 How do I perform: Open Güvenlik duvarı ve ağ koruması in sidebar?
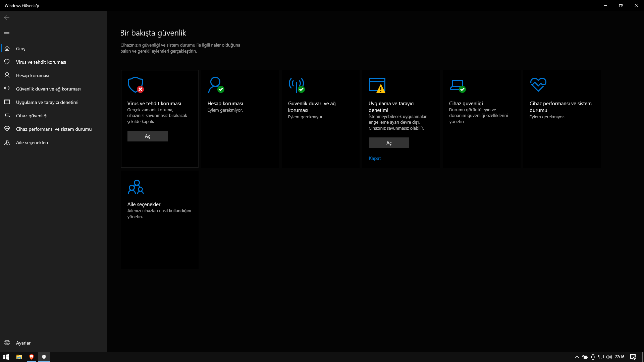click(54, 89)
